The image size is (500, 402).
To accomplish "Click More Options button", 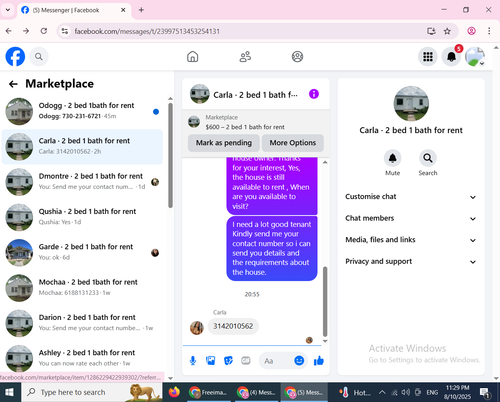I will [x=293, y=143].
